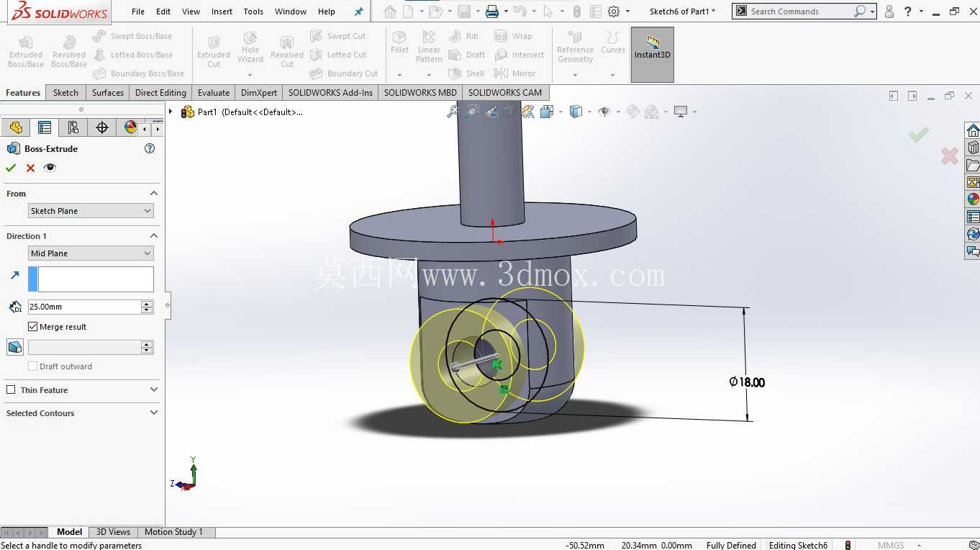The image size is (980, 550).
Task: Switch to Surfaces ribbon tab
Action: [108, 92]
